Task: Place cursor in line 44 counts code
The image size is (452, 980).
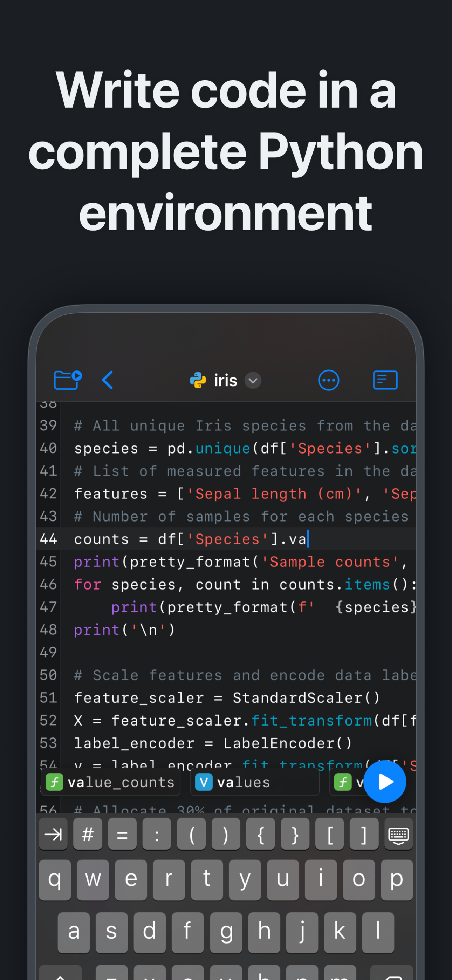Action: coord(190,539)
